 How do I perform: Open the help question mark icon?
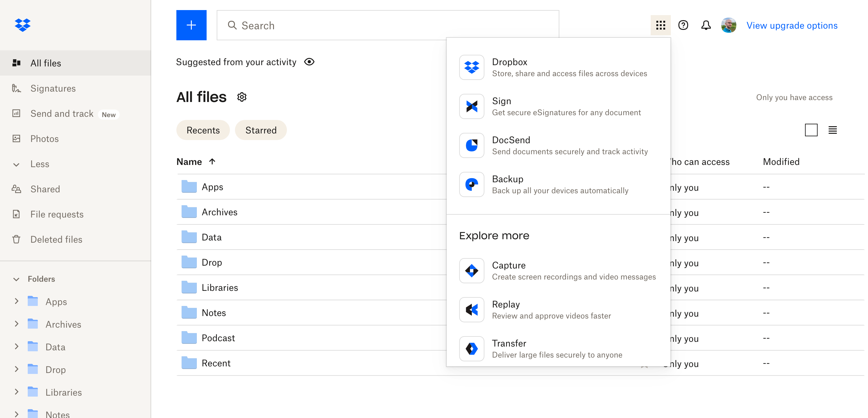click(683, 25)
